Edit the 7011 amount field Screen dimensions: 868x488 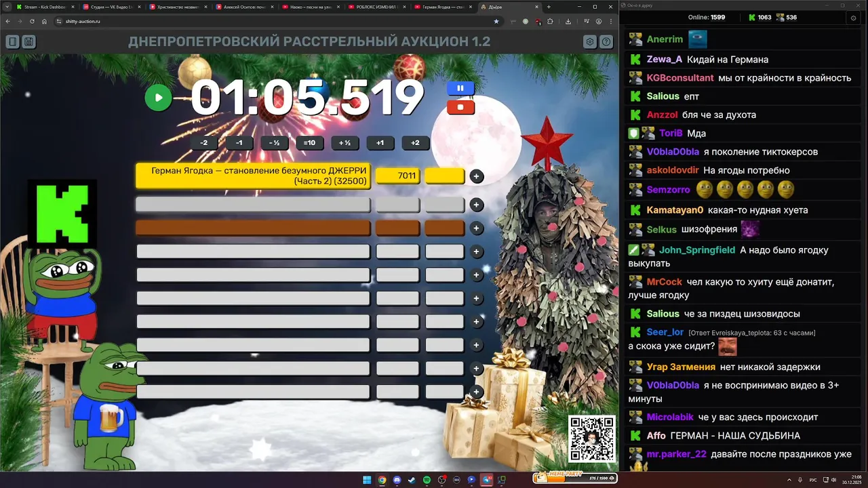pyautogui.click(x=398, y=176)
